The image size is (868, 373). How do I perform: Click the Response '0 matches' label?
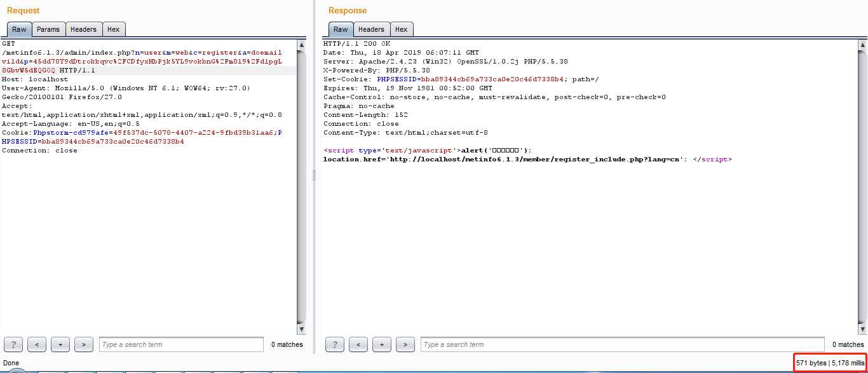848,344
